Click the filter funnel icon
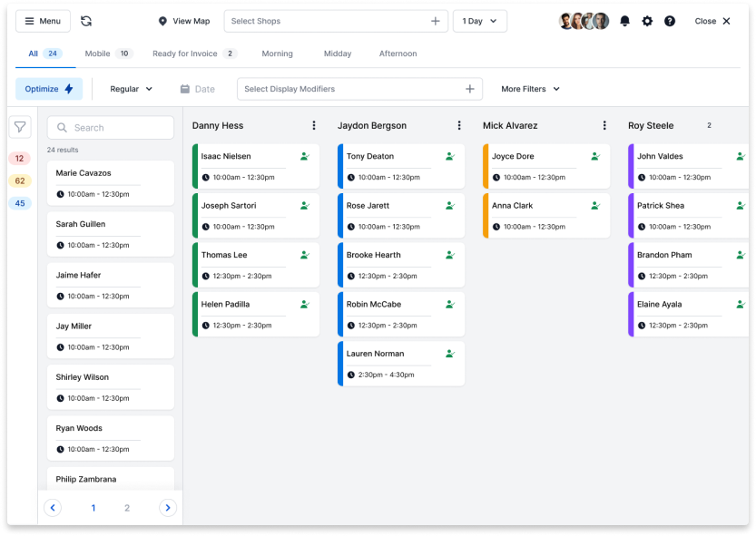Screen dimensions: 756x536 pyautogui.click(x=20, y=128)
